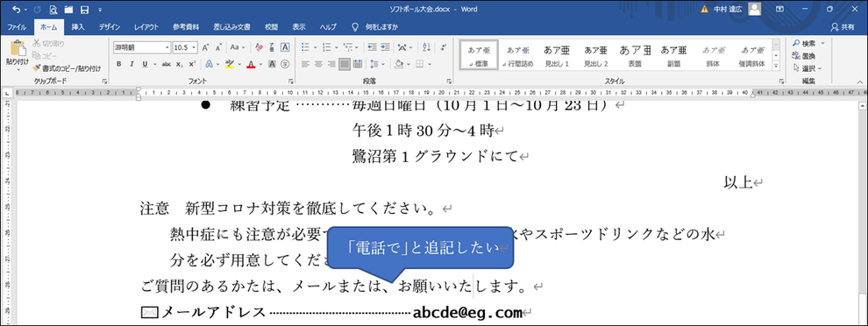Screen dimensions: 868x326
Task: Toggle subscript (x₂) formatting
Action: [180, 64]
